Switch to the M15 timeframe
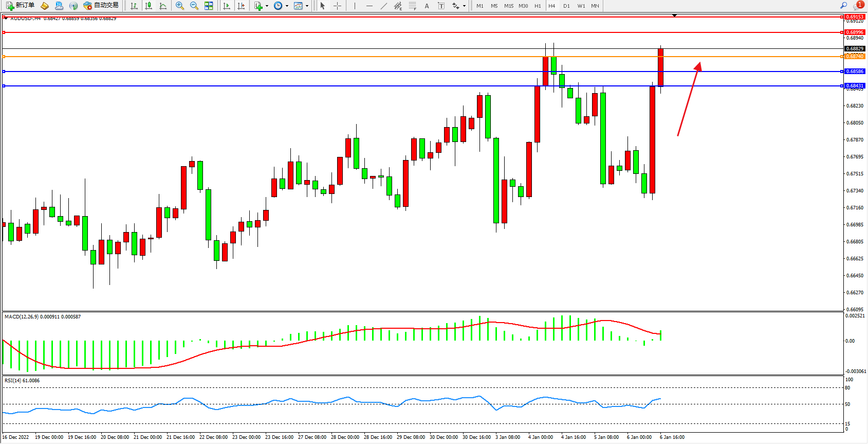Image resolution: width=868 pixels, height=444 pixels. 508,6
